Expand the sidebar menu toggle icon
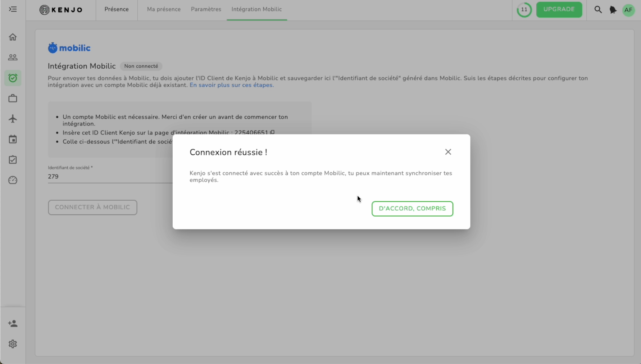 [13, 9]
